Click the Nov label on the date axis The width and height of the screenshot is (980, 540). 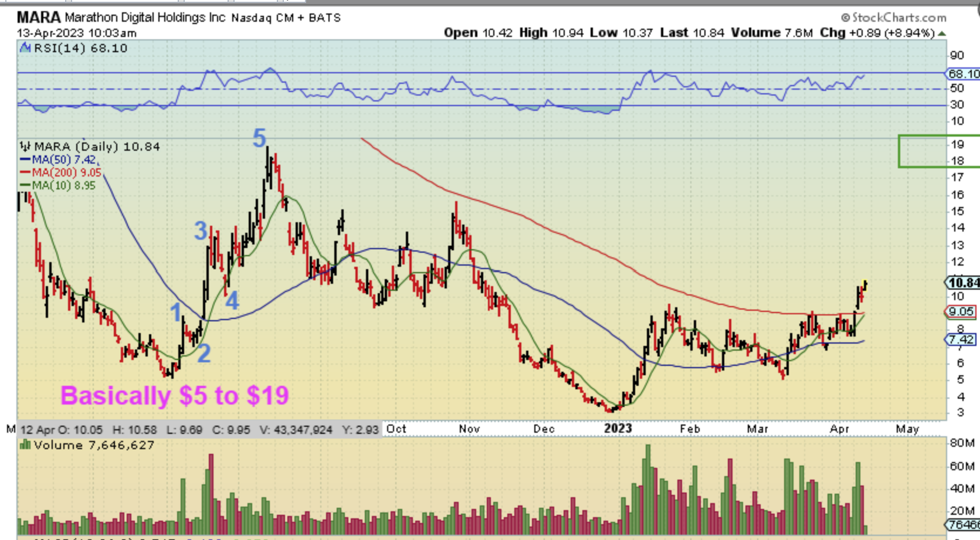tap(469, 429)
